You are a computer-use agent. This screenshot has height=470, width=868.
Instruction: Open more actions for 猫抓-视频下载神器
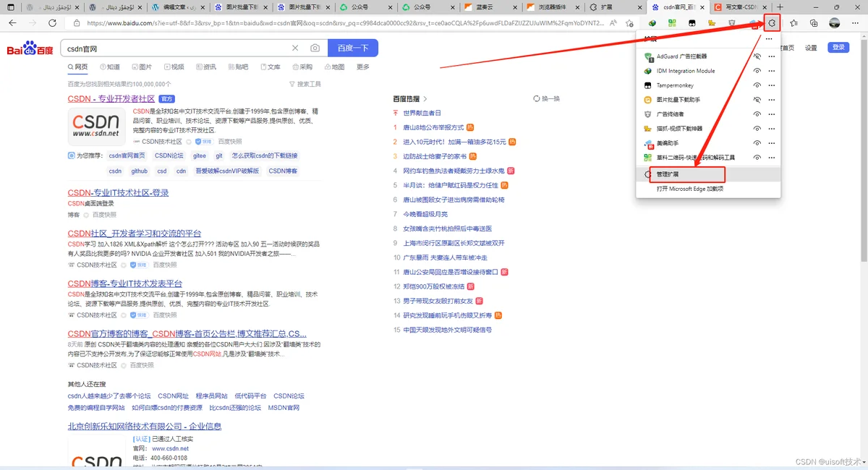click(x=771, y=129)
